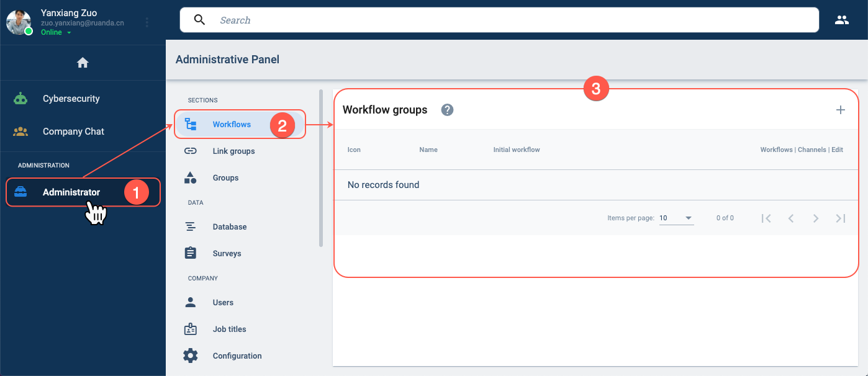Click the Initial workflow column header
Viewport: 868px width, 376px height.
(517, 150)
